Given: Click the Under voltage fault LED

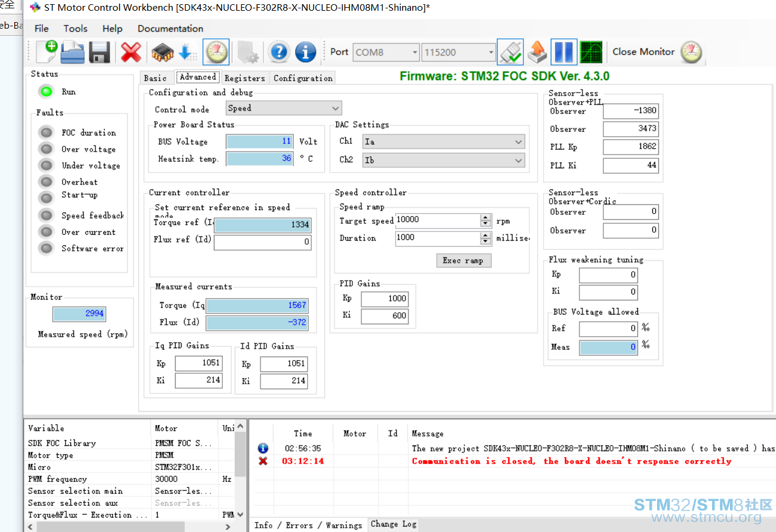Looking at the screenshot, I should [x=46, y=165].
